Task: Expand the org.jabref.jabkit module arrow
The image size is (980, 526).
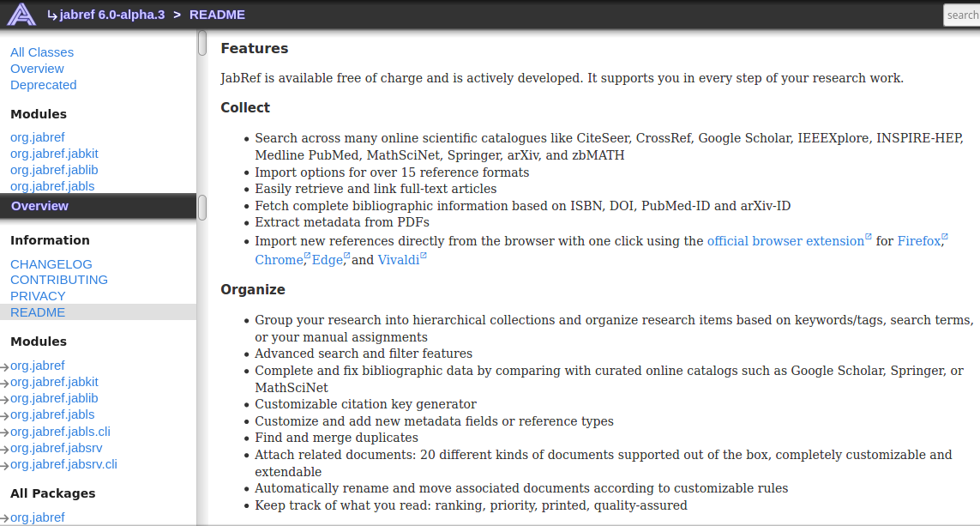Action: coord(5,384)
